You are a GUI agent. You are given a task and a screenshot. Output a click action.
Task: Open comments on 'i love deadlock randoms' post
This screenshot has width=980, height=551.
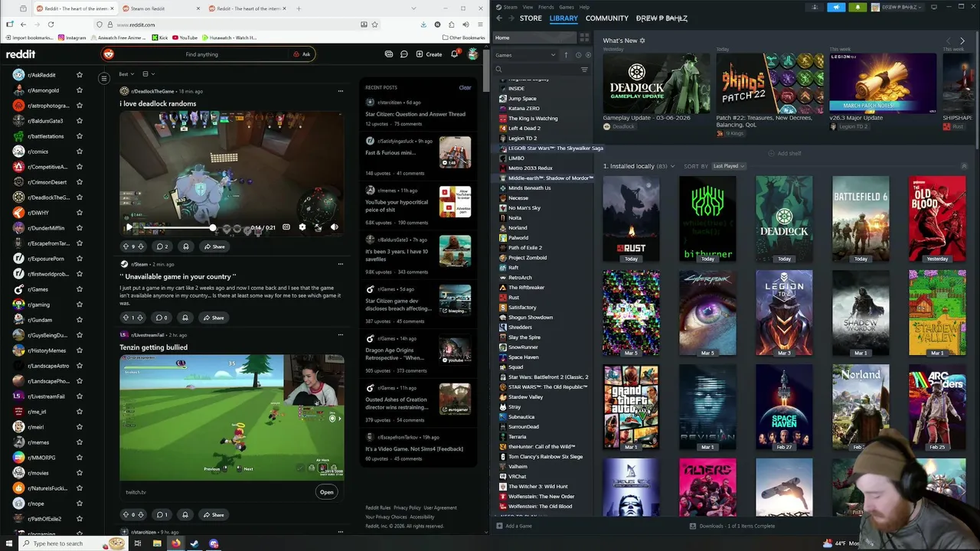[x=162, y=246]
